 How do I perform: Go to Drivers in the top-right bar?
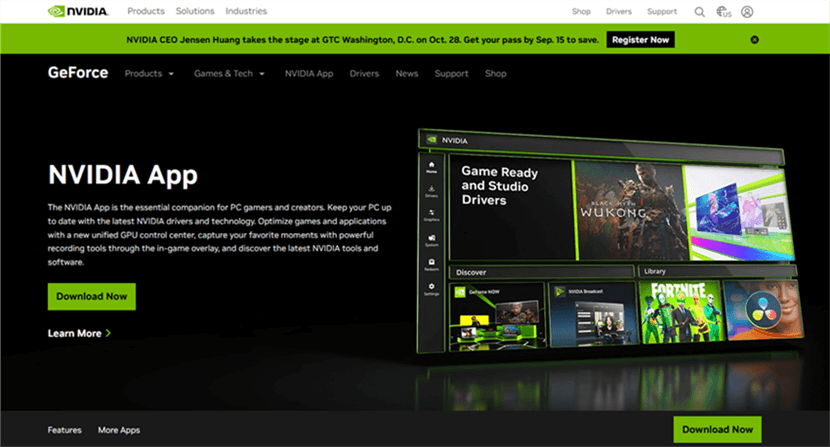tap(619, 12)
